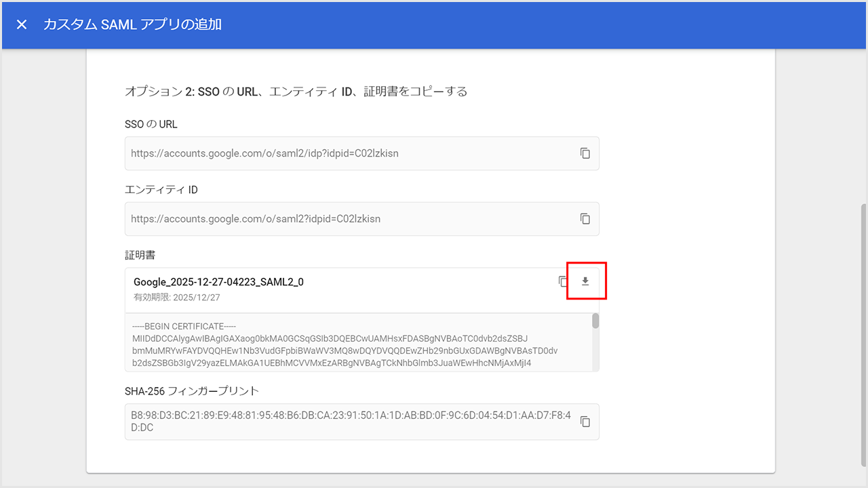Image resolution: width=868 pixels, height=488 pixels.
Task: Click the SHA-256 フィンガープリント label
Action: point(192,391)
